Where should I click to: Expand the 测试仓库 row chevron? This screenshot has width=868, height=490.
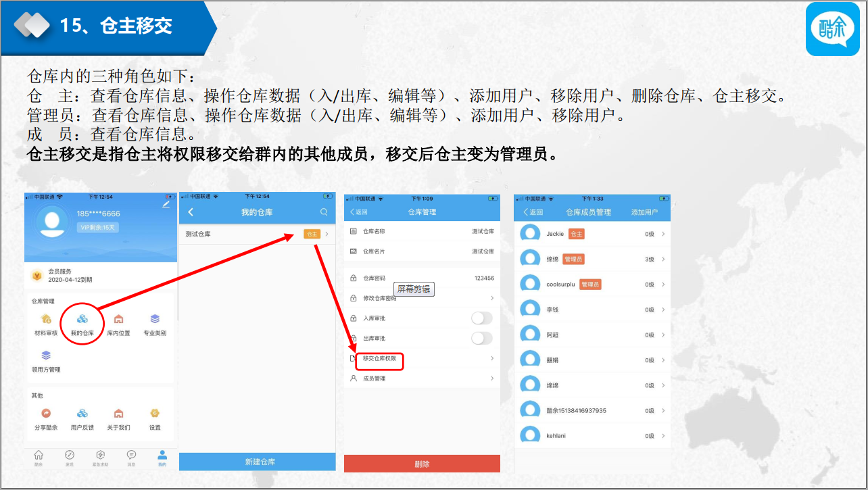coord(327,234)
